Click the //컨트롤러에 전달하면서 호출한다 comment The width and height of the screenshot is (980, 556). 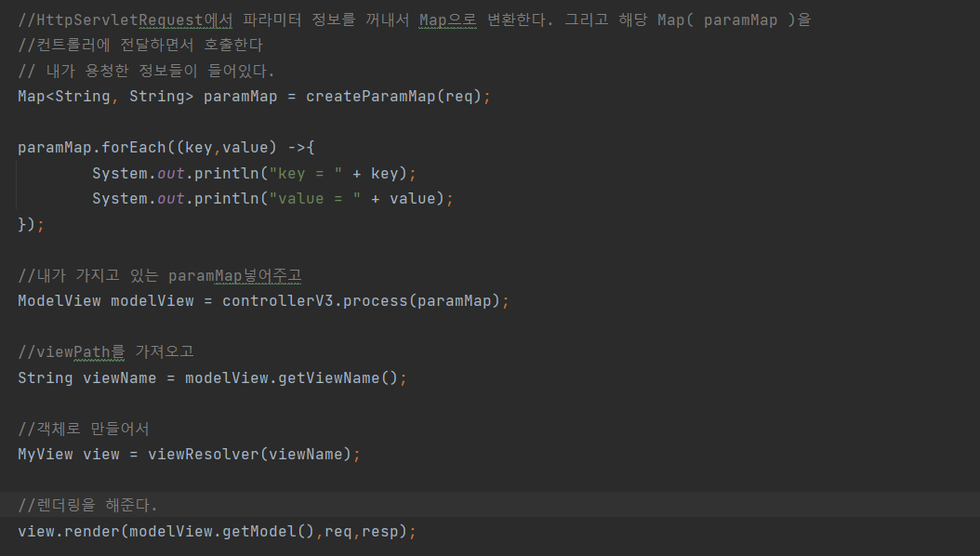click(x=140, y=45)
